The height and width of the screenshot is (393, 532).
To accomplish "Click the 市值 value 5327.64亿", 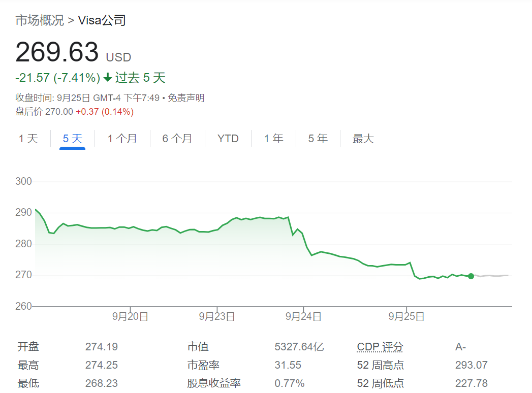I will click(299, 347).
